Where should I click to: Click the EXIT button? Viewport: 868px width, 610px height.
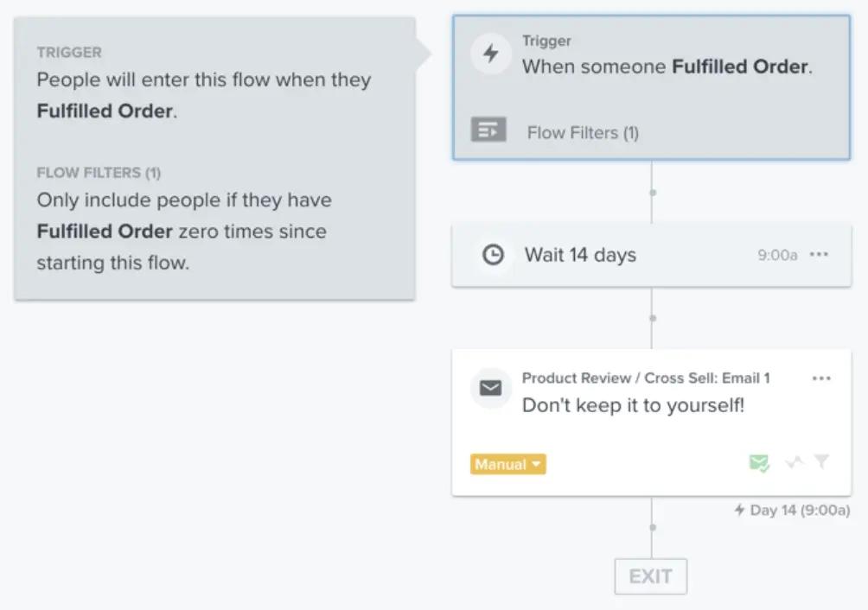coord(650,575)
